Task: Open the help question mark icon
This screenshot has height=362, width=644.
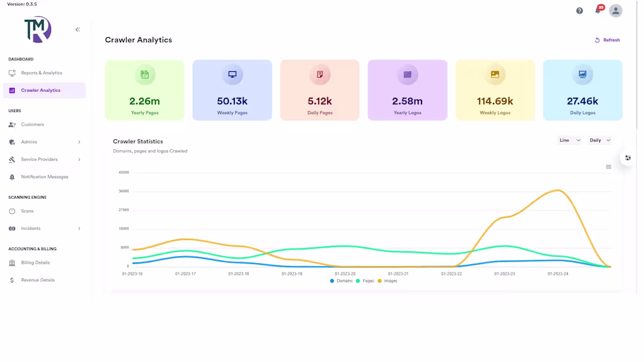Action: [x=579, y=11]
